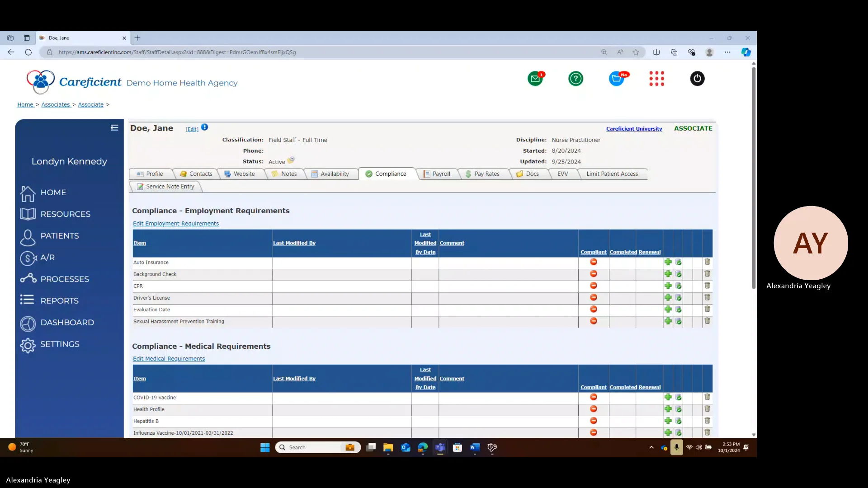Open Microsoft Teams from the taskbar
The height and width of the screenshot is (488, 868).
(x=440, y=447)
